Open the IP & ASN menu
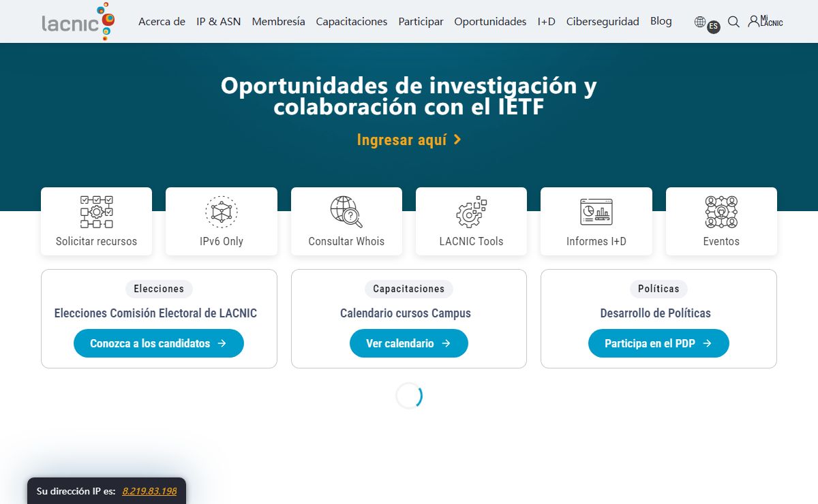 click(218, 22)
